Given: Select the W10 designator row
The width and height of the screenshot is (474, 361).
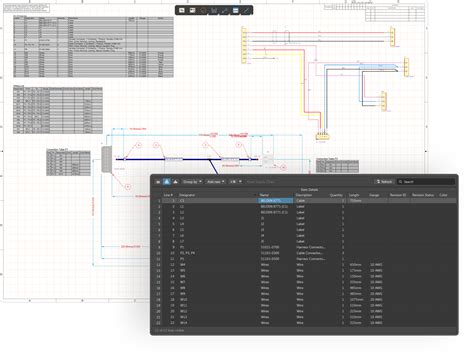Looking at the screenshot, I should point(184,300).
